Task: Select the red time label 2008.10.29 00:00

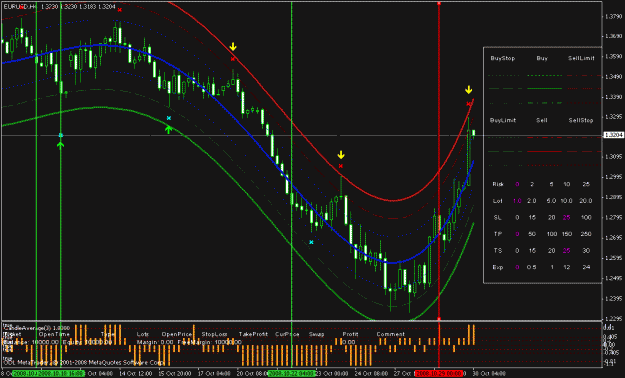Action: pos(438,374)
